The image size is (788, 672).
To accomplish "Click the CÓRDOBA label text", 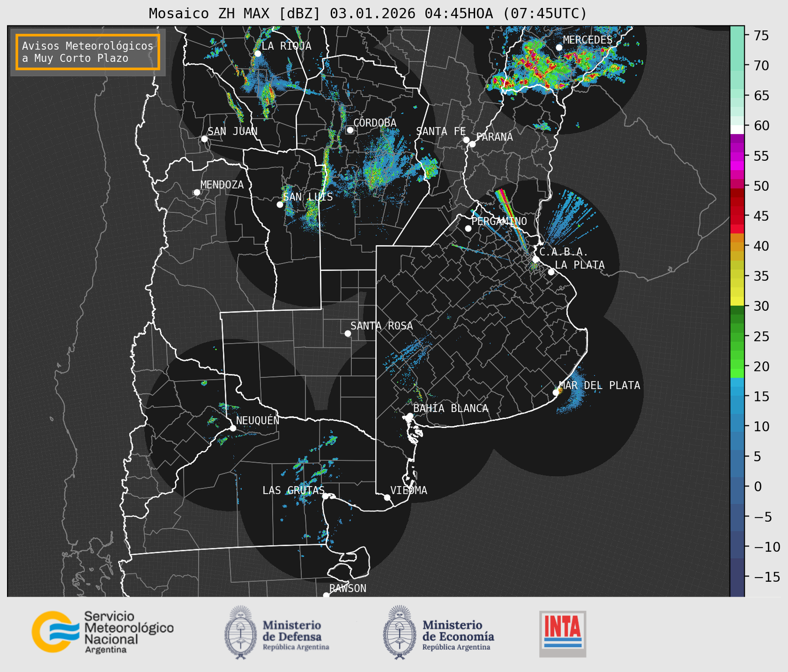I will click(375, 122).
